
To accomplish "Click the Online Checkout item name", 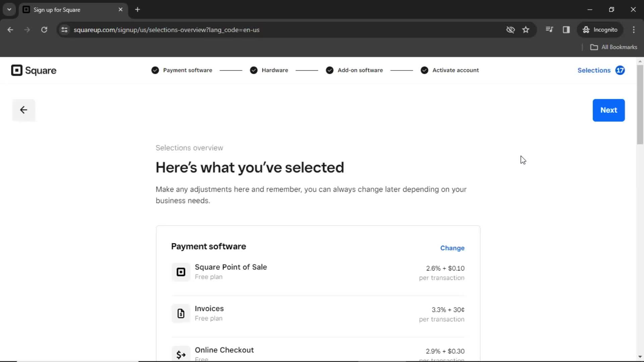I will click(x=224, y=350).
